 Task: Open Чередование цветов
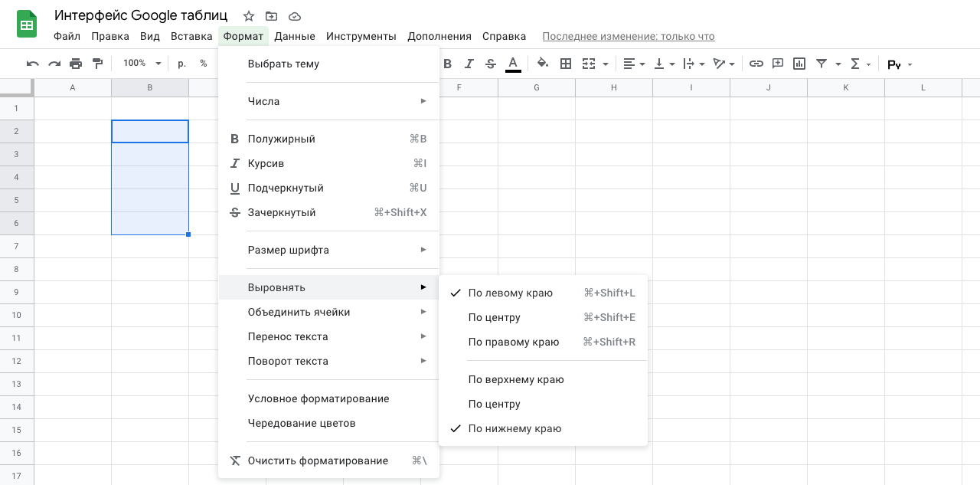[328, 423]
